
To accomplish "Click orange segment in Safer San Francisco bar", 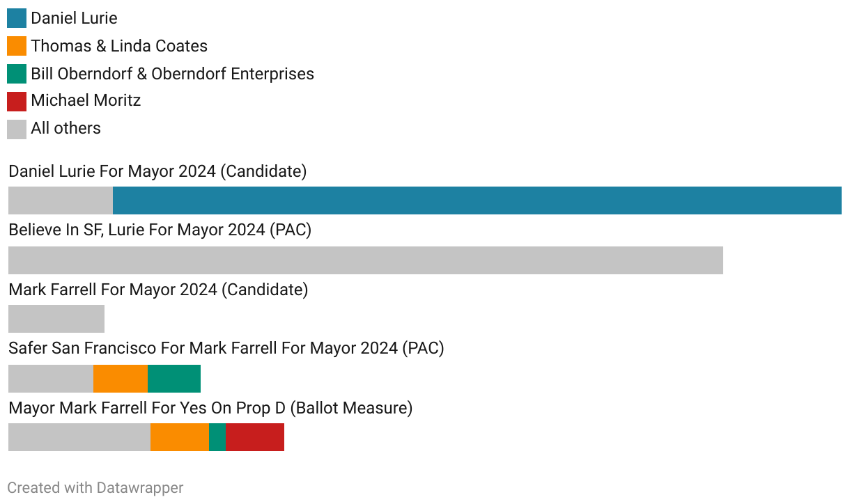I will click(x=121, y=379).
